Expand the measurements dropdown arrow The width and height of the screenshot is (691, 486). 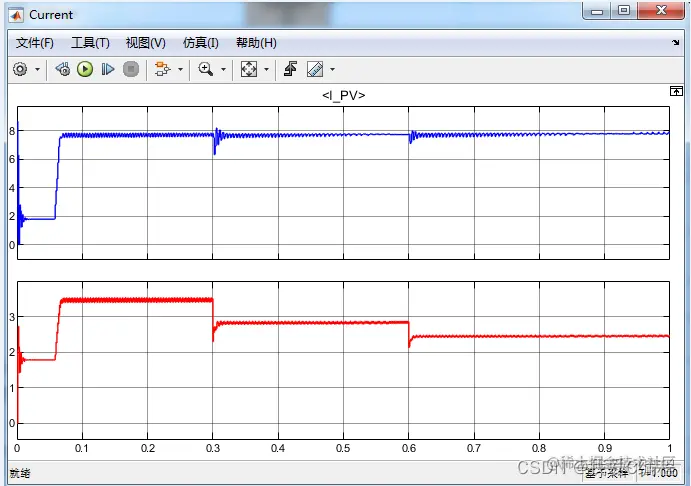332,70
